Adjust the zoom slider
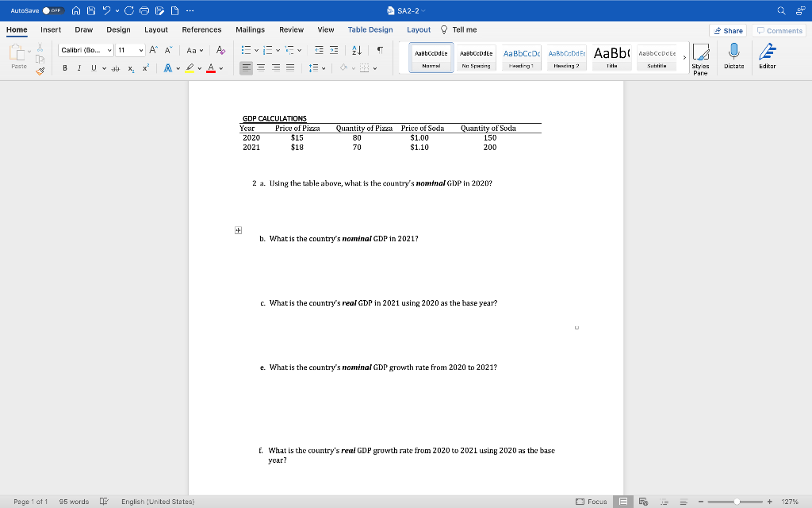This screenshot has height=508, width=812. [x=737, y=502]
